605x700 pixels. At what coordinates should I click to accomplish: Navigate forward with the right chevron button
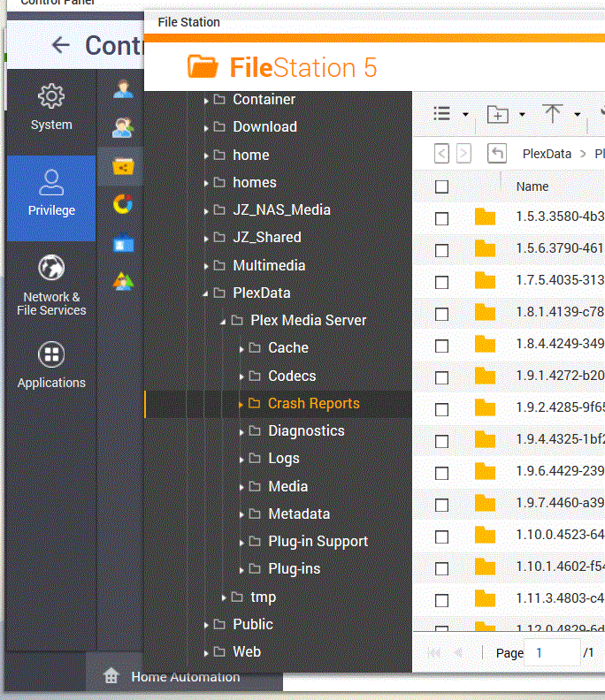pos(463,154)
